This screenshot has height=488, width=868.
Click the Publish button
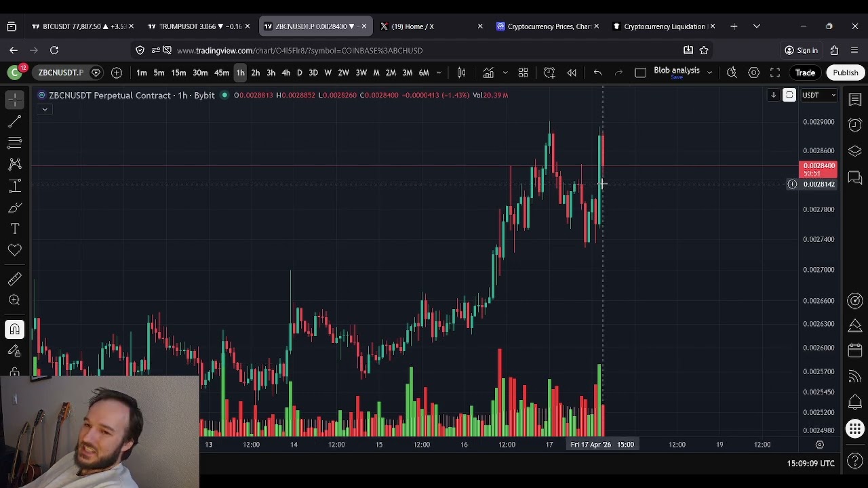pyautogui.click(x=846, y=73)
